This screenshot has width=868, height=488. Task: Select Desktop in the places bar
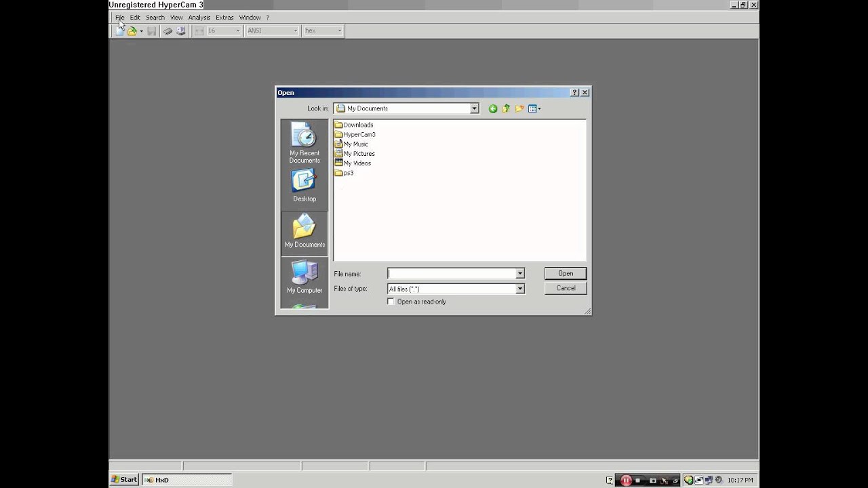click(304, 186)
